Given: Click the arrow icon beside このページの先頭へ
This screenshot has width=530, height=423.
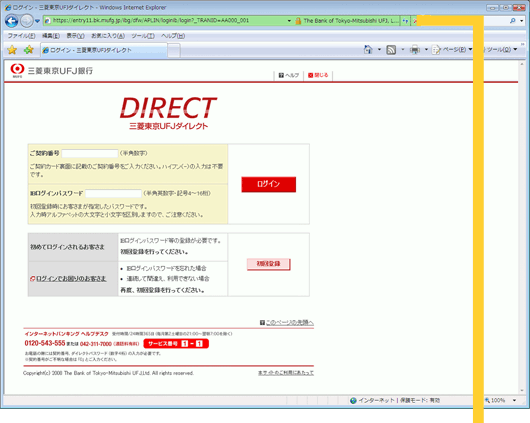Looking at the screenshot, I should coord(262,323).
